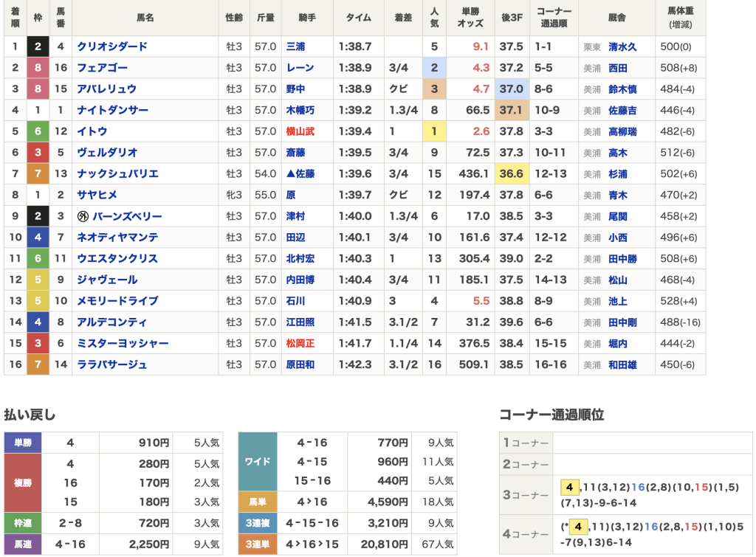Open jockey 三浦 profile

coord(295,46)
